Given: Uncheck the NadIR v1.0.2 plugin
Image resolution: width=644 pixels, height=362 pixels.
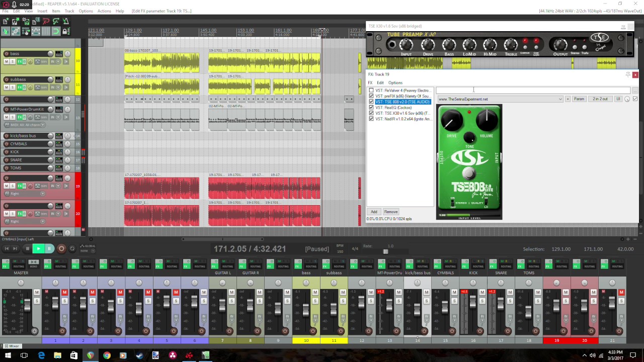Looking at the screenshot, I should pos(371,119).
